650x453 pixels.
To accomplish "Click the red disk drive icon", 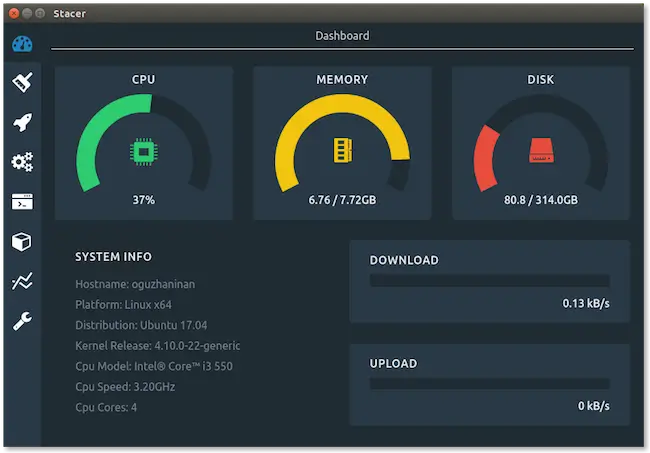I will click(x=541, y=150).
